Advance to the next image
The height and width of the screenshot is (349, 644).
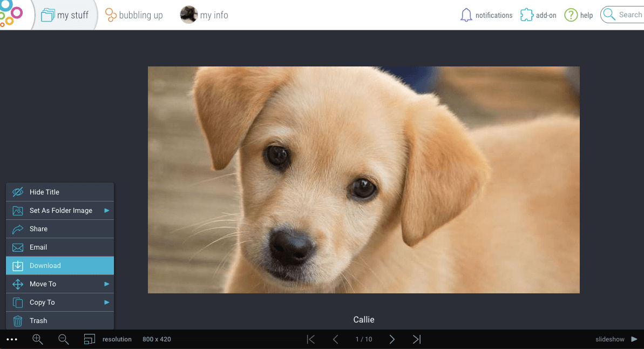[392, 339]
